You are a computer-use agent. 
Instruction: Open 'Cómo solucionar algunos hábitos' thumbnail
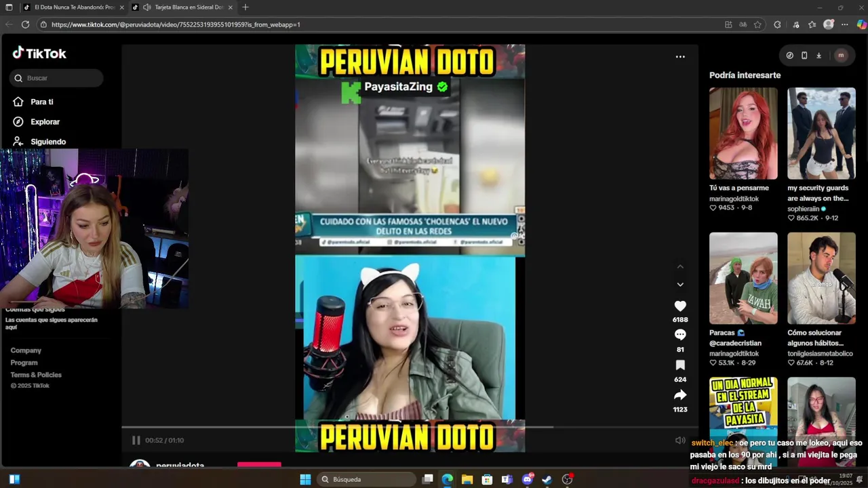click(821, 278)
